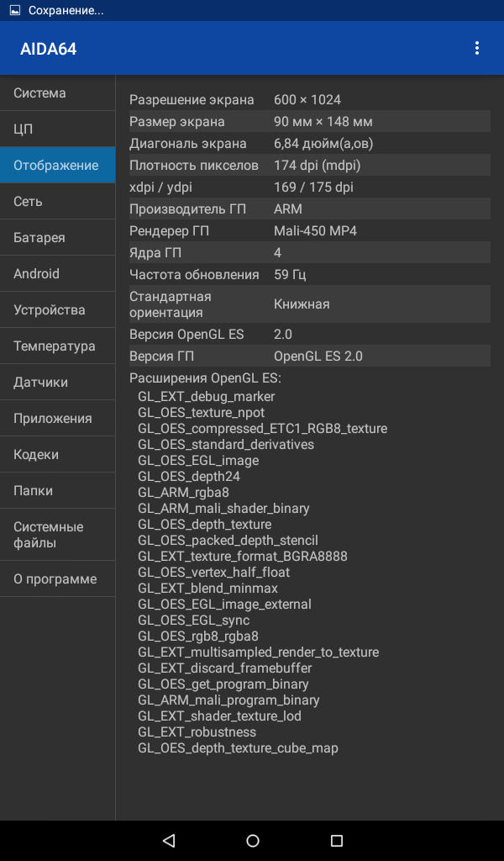Go to the Сеть section
Screen dimensions: 504x861
click(58, 201)
